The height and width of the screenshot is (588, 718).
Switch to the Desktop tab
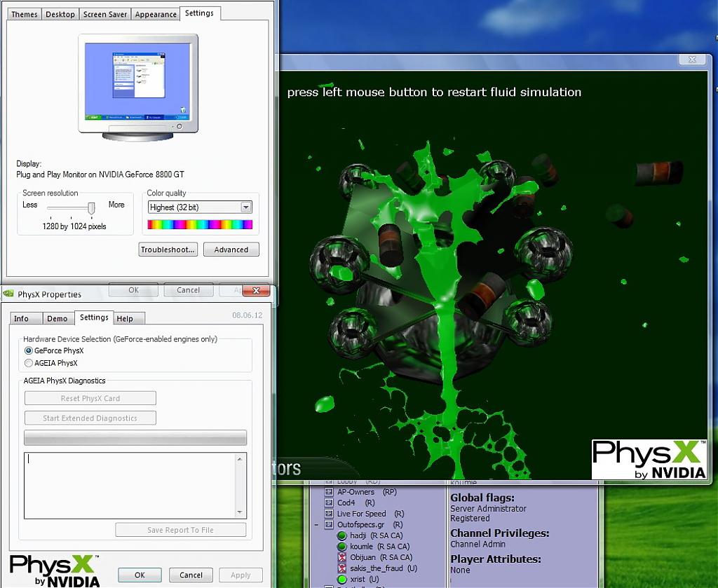coord(60,14)
